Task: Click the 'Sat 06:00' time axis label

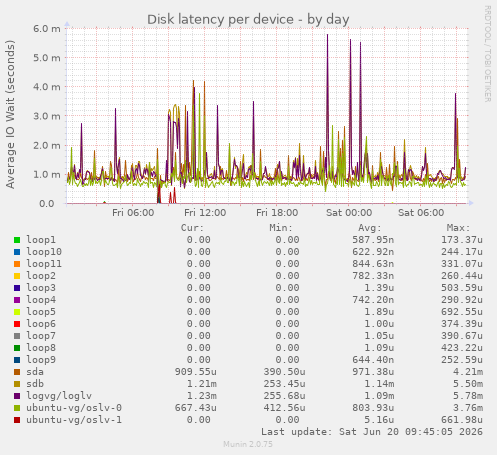Action: pos(421,213)
